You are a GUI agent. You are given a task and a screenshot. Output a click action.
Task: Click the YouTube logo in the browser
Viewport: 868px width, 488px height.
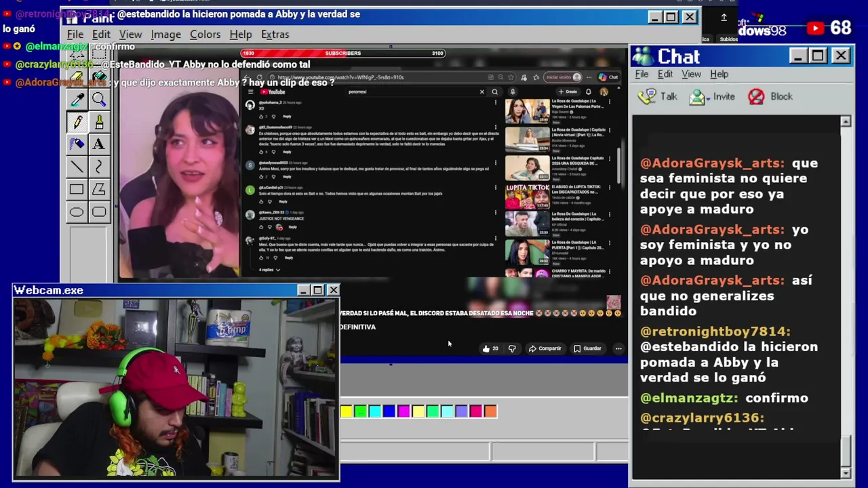(273, 92)
